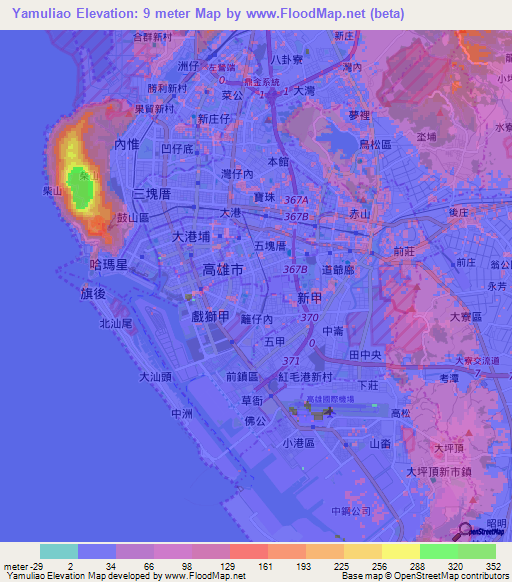Screen dimensions: 512x582
Task: Click the 紅毛港新村 label
Action: coord(305,377)
